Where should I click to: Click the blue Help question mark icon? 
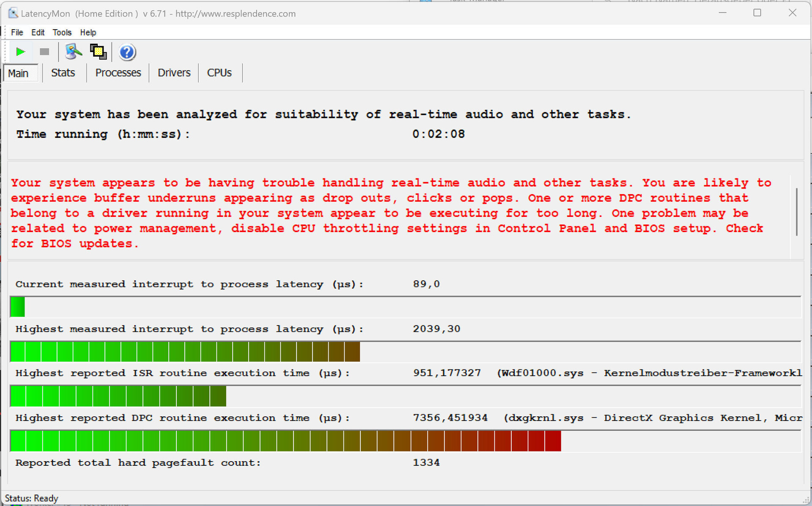click(x=127, y=52)
